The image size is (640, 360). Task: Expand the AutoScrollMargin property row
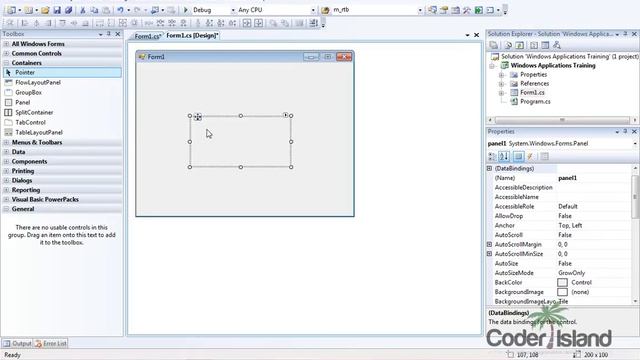pyautogui.click(x=489, y=244)
